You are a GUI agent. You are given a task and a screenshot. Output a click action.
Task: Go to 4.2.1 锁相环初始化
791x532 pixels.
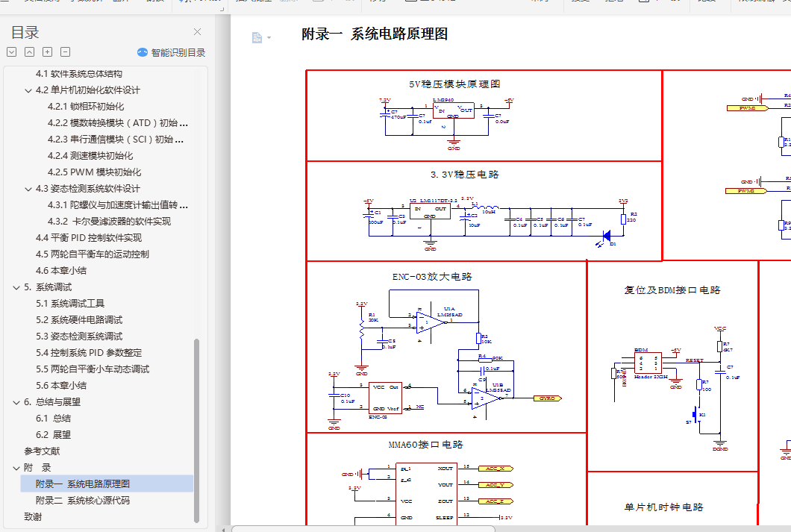point(86,107)
